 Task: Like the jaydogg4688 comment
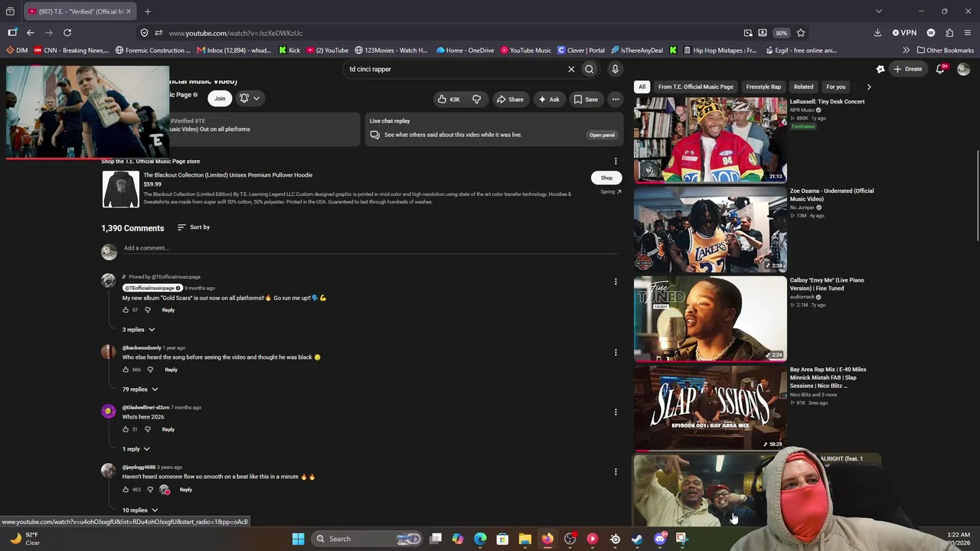click(126, 489)
